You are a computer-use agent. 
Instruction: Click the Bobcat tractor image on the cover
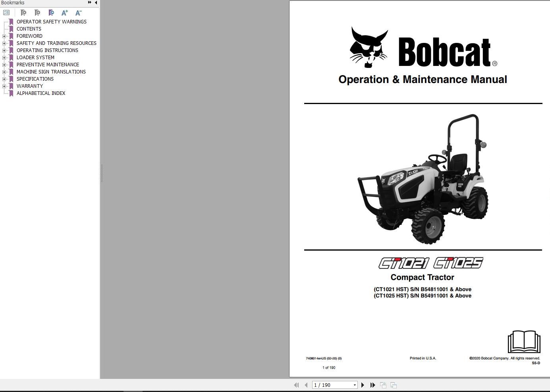tap(423, 179)
